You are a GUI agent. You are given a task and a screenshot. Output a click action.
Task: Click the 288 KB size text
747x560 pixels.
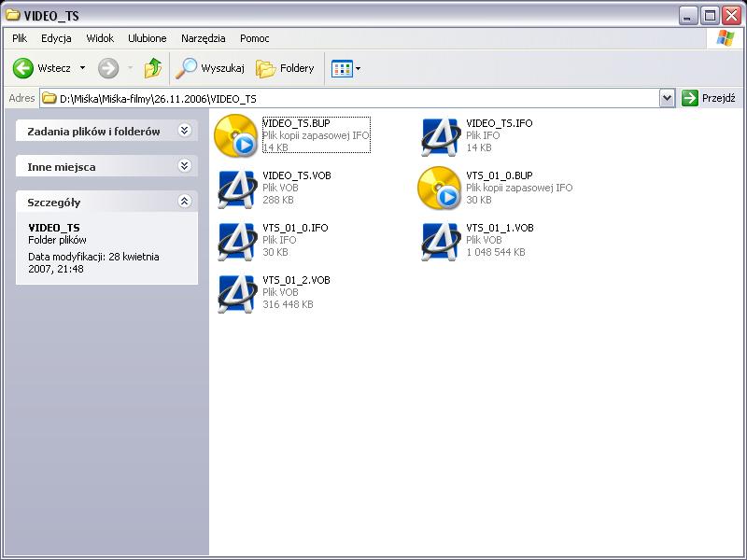pyautogui.click(x=277, y=200)
